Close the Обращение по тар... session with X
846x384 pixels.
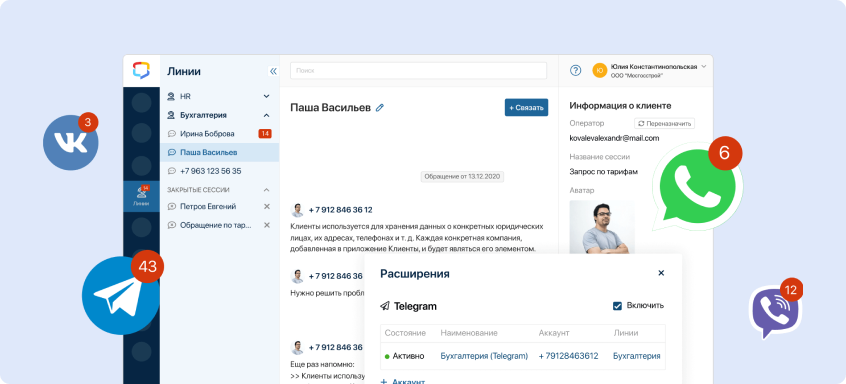267,225
